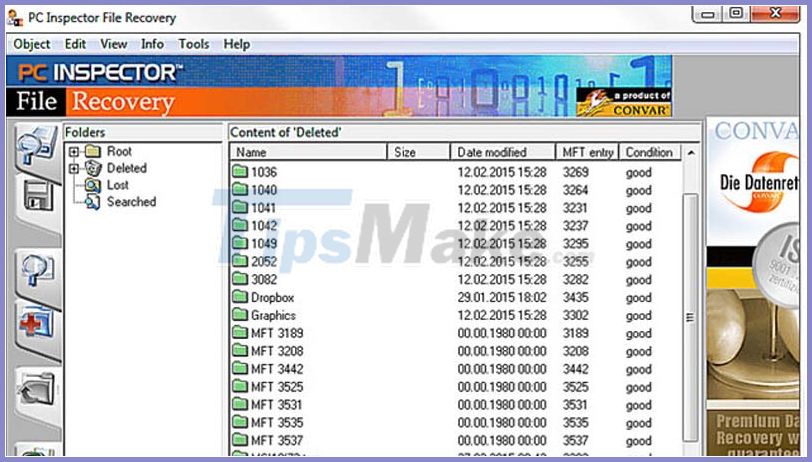Sort by the Date modified column header
Viewport: 812px width, 462px height.
coord(503,152)
